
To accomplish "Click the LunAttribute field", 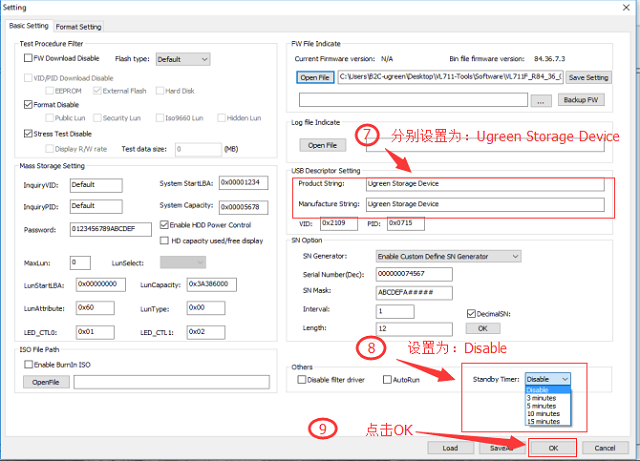I will coord(95,308).
